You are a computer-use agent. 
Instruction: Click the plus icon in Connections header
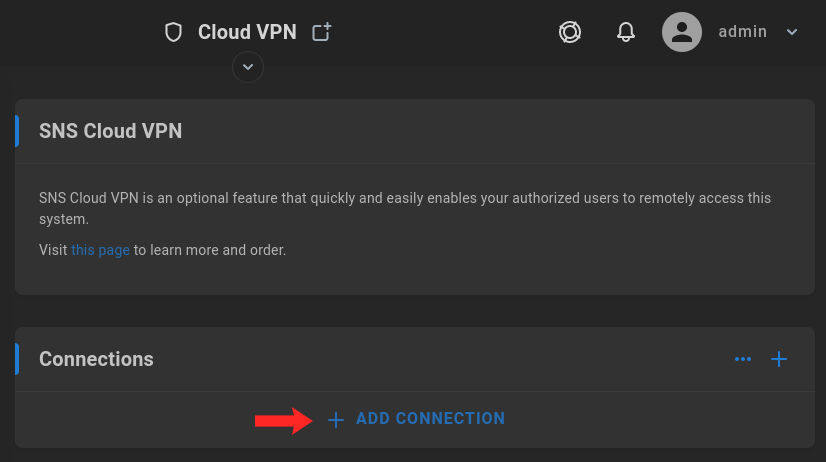779,359
